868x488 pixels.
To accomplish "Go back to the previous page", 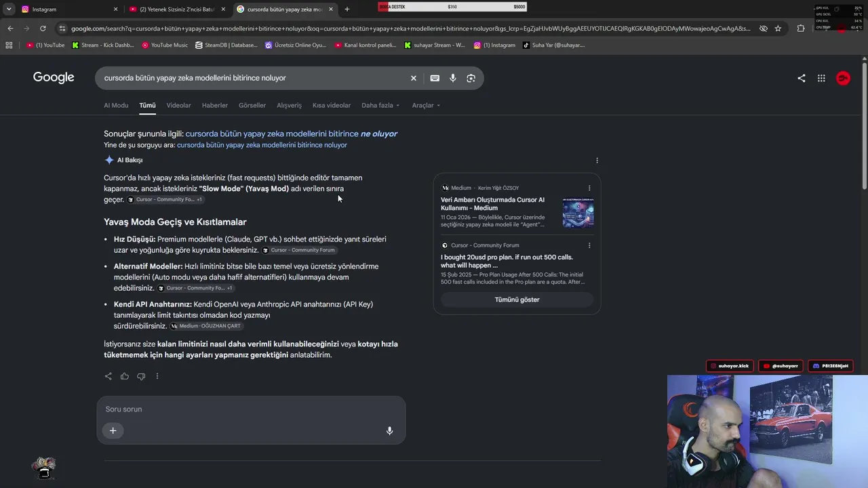I will [10, 28].
